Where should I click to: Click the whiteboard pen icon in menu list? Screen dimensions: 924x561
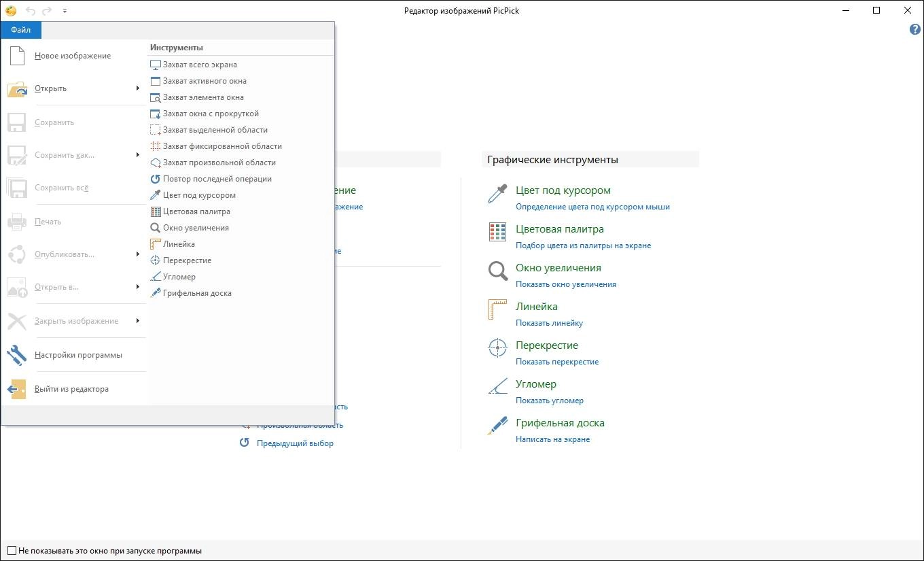click(x=156, y=294)
